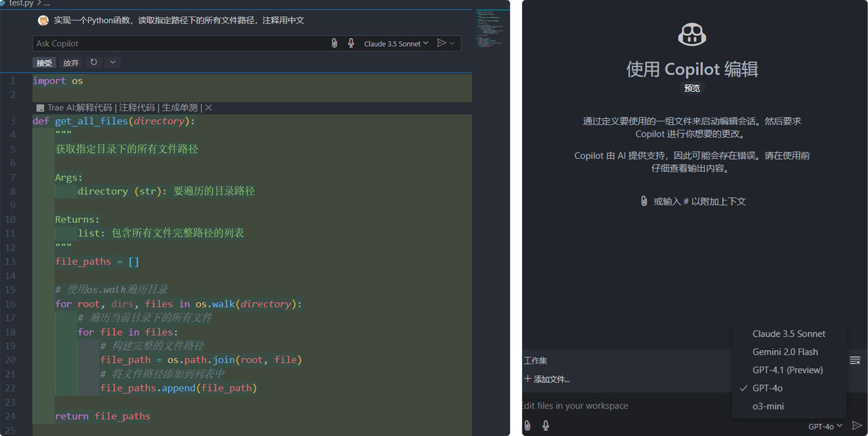Click line number 16 in the gutter
The image size is (868, 436).
click(x=10, y=304)
